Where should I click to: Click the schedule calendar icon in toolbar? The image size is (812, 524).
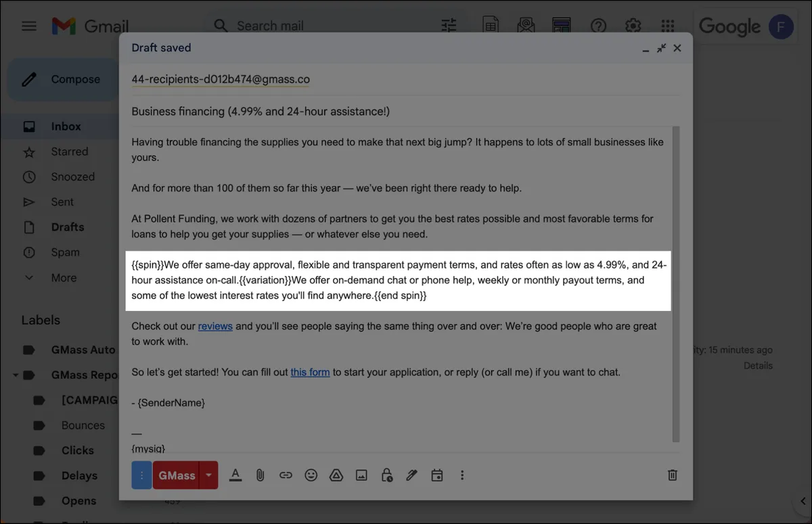pyautogui.click(x=437, y=475)
